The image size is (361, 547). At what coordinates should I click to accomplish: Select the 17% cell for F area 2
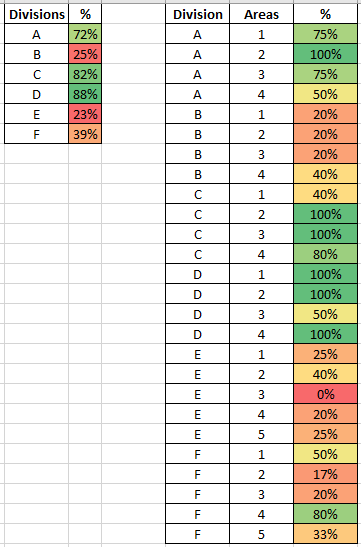[325, 474]
